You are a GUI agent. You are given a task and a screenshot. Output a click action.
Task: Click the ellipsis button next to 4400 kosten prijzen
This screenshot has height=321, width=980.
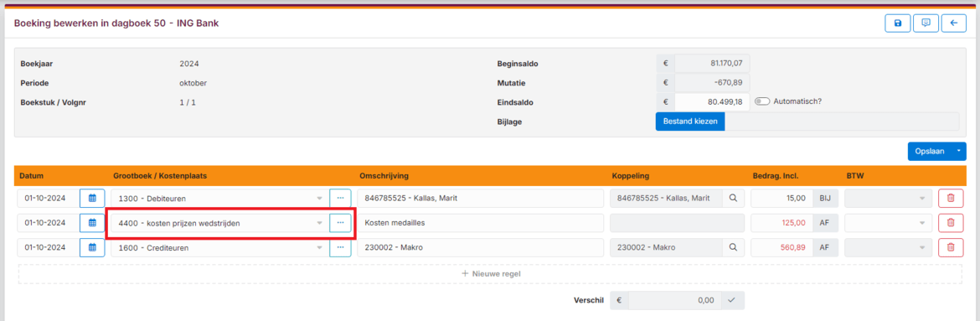pos(340,223)
